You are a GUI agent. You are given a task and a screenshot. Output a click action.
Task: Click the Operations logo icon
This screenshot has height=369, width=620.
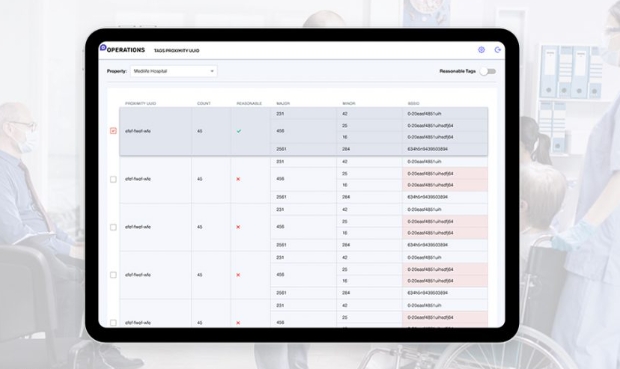pyautogui.click(x=103, y=47)
